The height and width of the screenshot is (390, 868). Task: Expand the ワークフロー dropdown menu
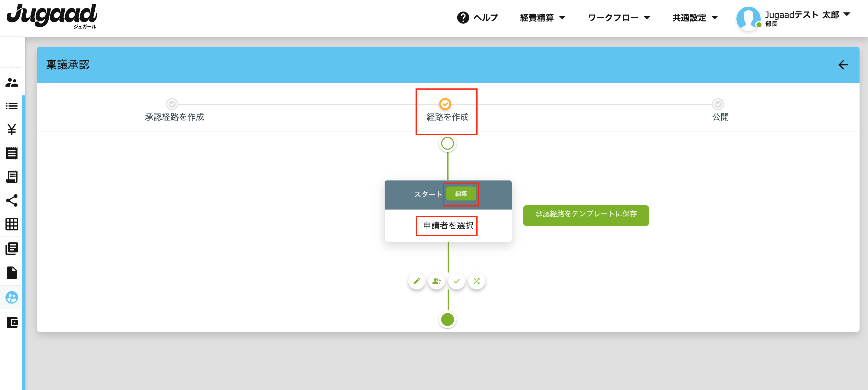[619, 18]
